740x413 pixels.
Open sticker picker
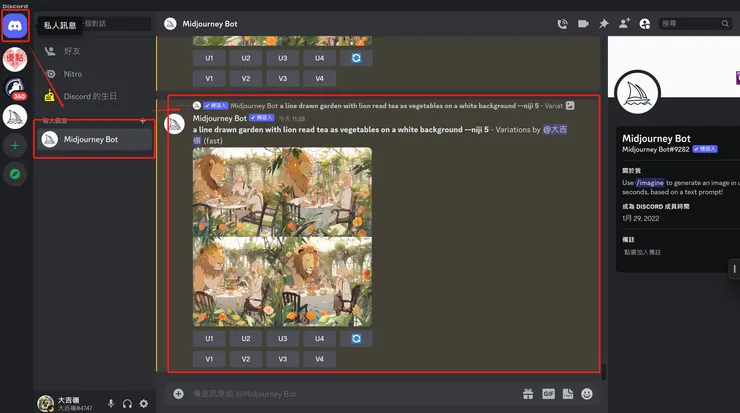tap(568, 394)
